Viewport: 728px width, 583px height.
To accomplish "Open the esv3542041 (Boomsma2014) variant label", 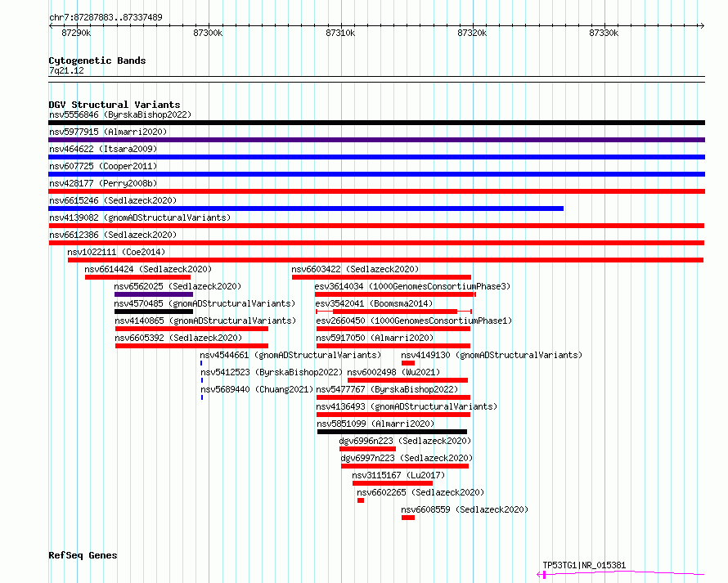I will click(x=374, y=303).
